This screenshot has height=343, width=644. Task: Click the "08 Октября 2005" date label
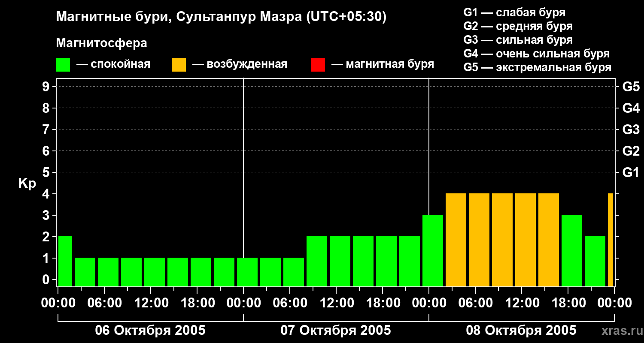pos(521,331)
